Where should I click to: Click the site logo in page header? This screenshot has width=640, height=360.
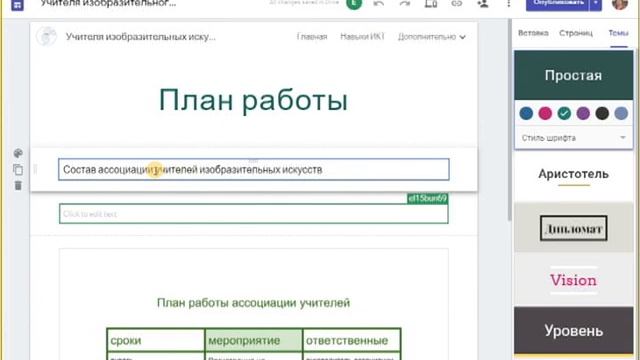[46, 37]
